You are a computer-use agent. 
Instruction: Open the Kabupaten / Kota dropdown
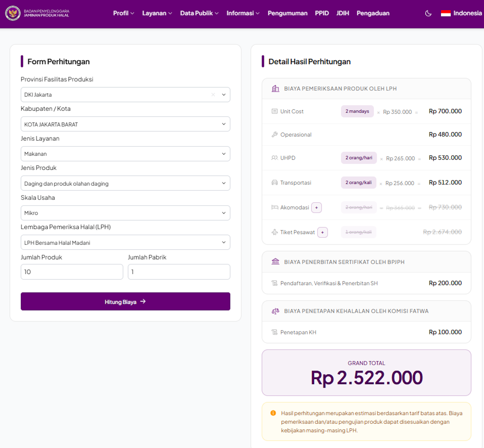pyautogui.click(x=125, y=124)
